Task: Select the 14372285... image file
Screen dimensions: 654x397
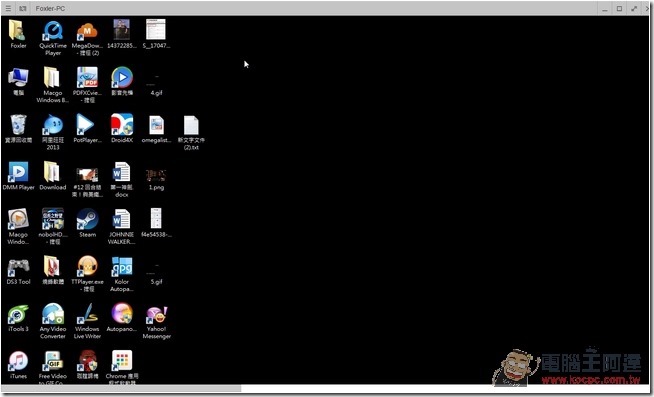Action: 122,30
